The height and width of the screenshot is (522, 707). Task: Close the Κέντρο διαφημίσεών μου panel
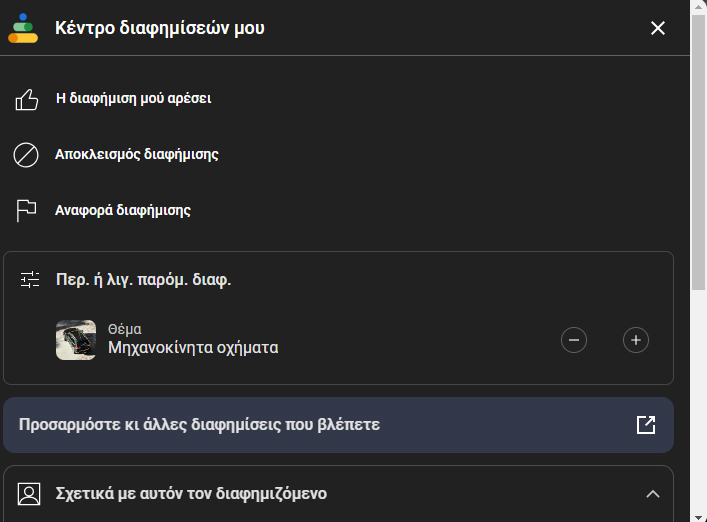(658, 28)
